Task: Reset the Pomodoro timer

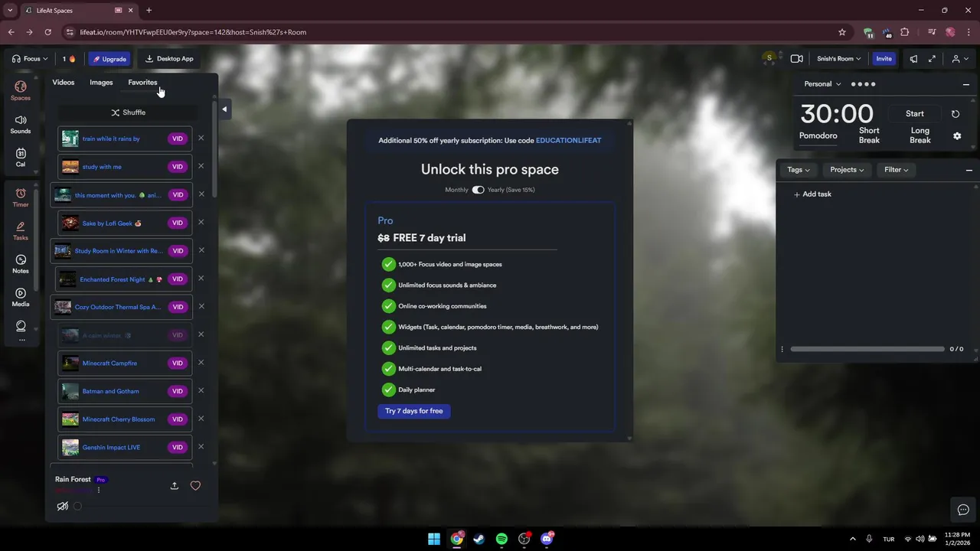Action: point(955,114)
